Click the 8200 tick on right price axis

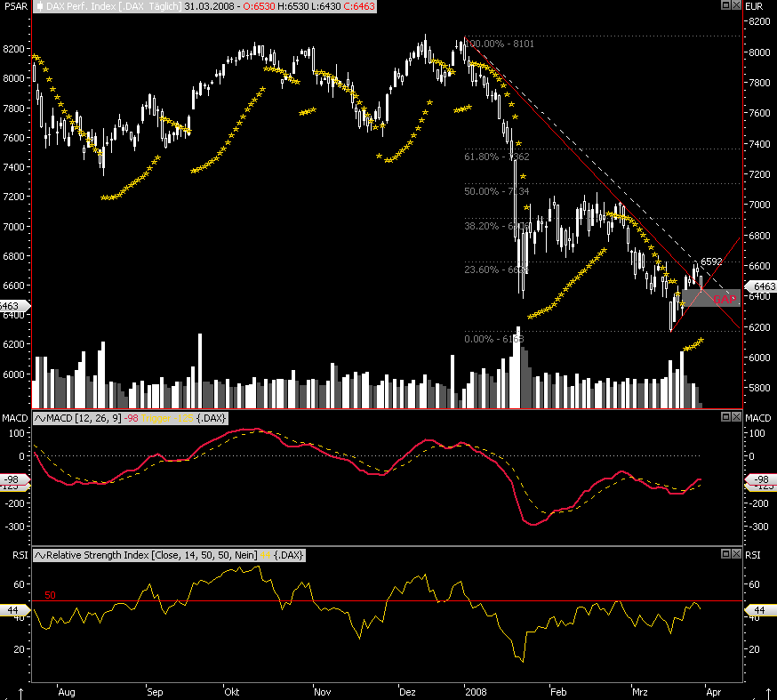(x=759, y=21)
